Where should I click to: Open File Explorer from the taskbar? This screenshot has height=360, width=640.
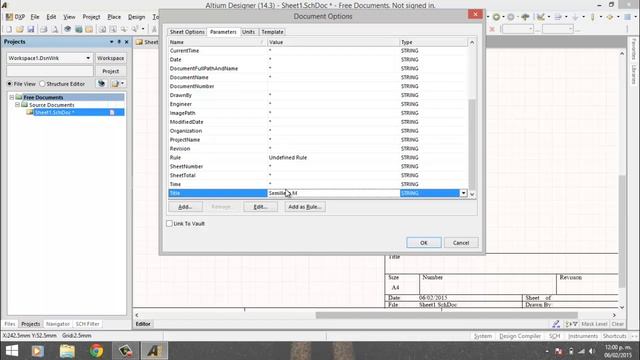click(67, 351)
